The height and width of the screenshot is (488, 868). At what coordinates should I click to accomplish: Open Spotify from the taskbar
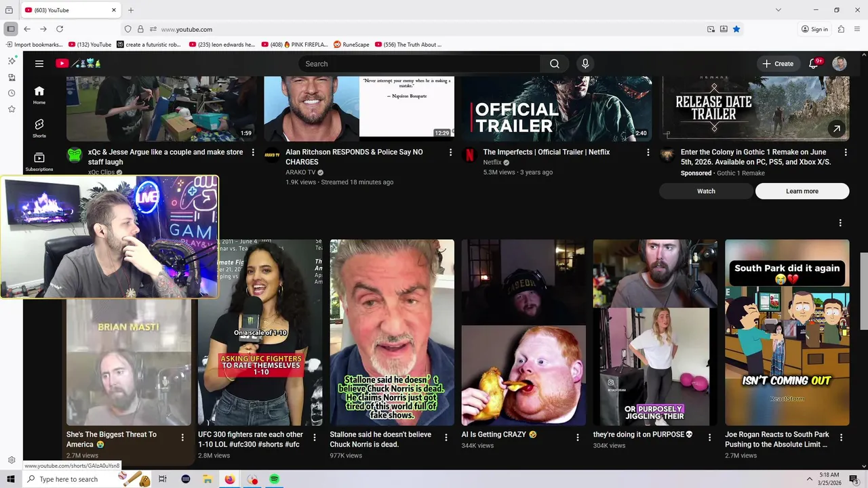point(274,479)
